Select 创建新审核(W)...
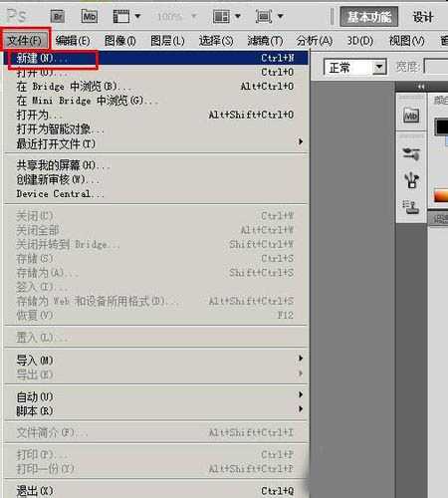The width and height of the screenshot is (448, 498). point(155,179)
